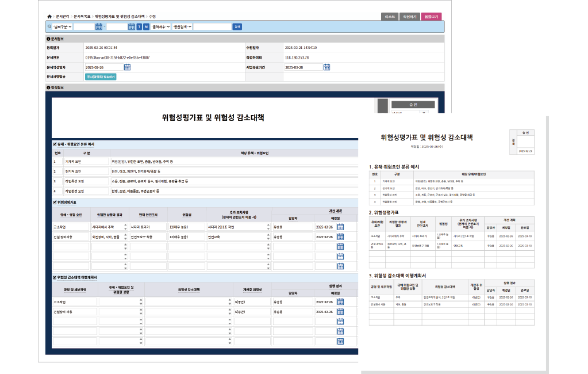Open the start date calendar in search bar
This screenshot has height=374, width=588.
99,26
